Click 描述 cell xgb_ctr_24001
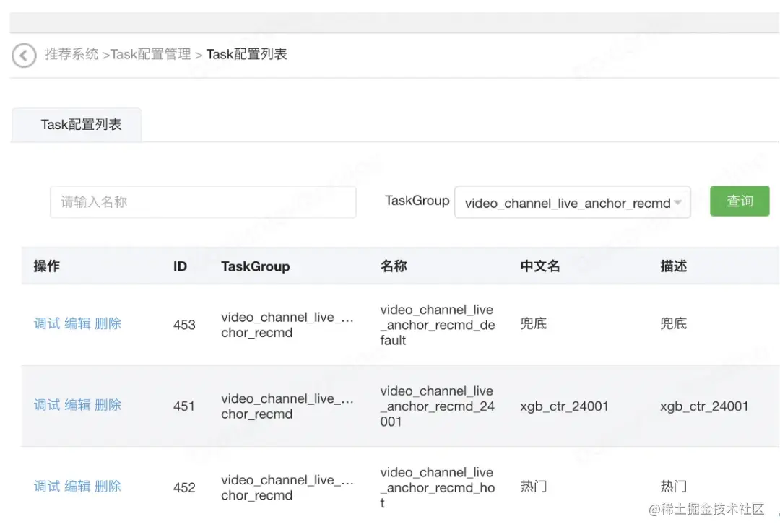 tap(704, 406)
